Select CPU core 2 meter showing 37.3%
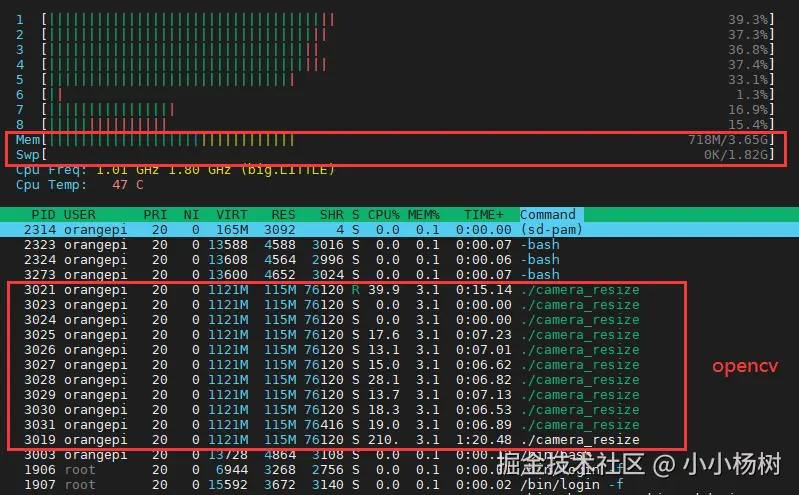Screen dimensions: 799x495 tap(395, 35)
